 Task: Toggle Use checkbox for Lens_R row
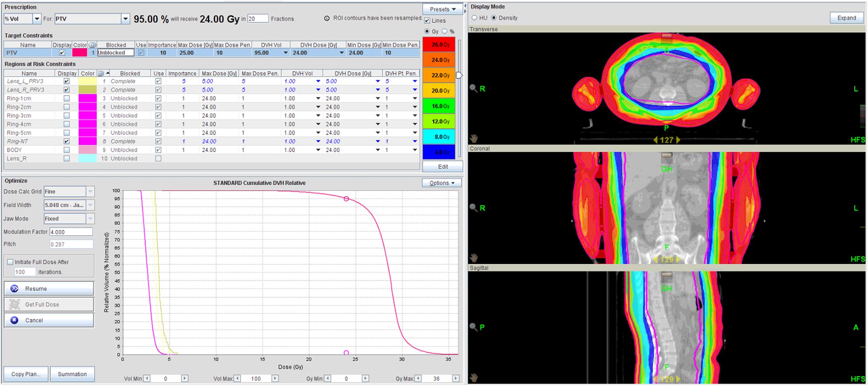(x=158, y=158)
